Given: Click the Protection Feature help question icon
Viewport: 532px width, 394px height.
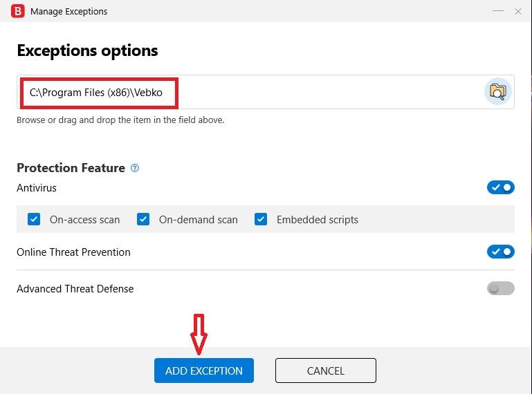Looking at the screenshot, I should pos(135,168).
